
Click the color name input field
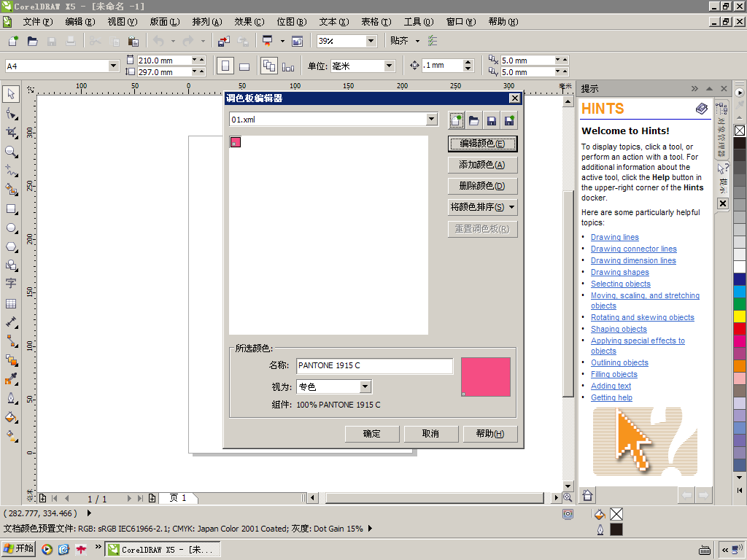[x=374, y=365]
